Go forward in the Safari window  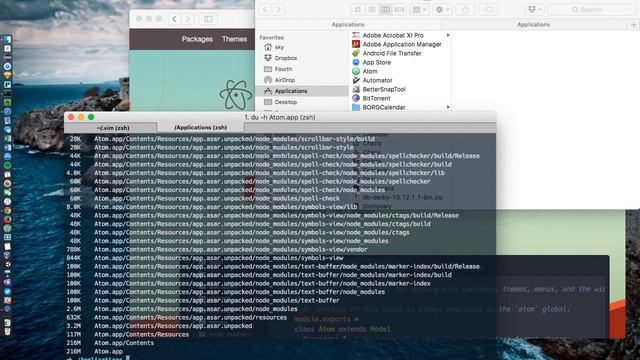pos(188,19)
